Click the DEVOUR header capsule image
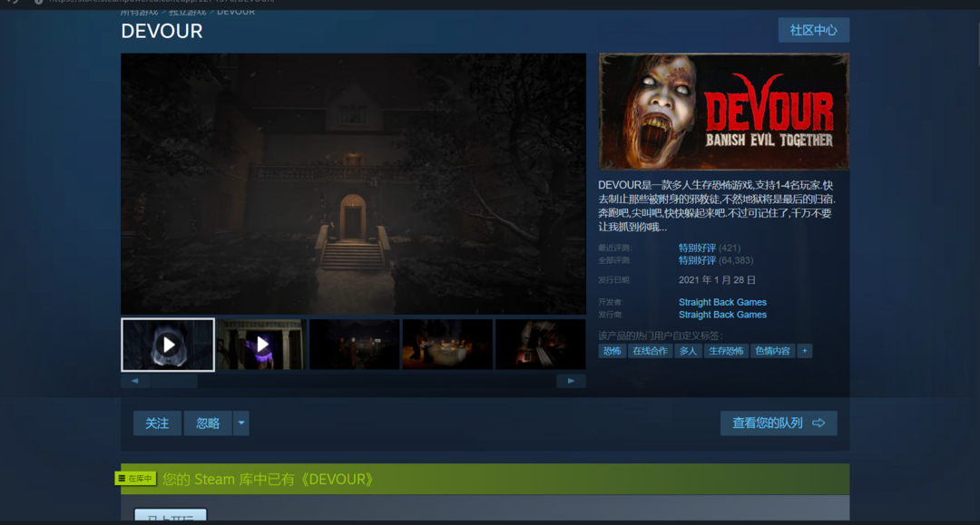980x525 pixels. pos(724,112)
